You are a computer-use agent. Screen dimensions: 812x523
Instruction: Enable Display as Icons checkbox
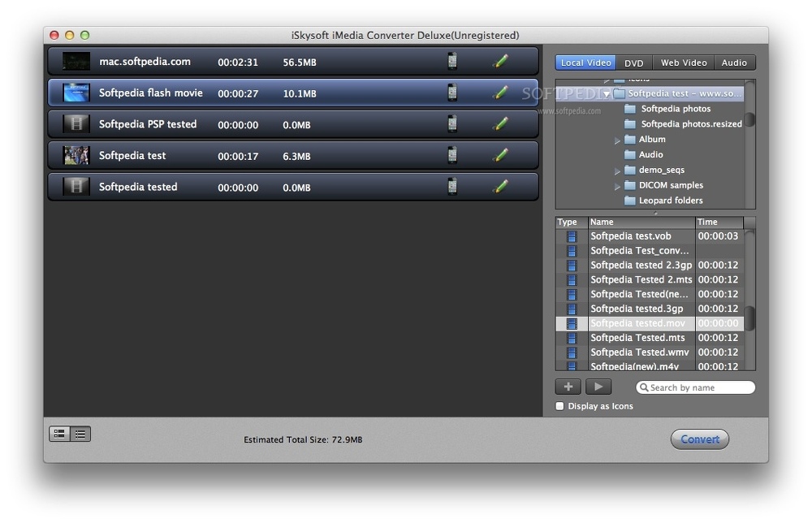coord(559,406)
